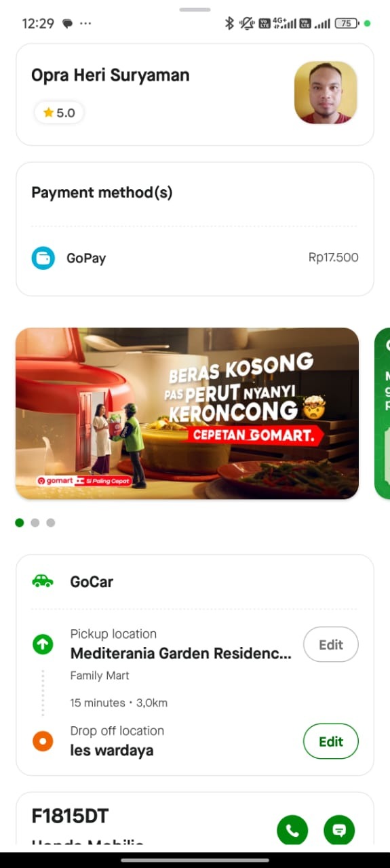
Task: Open driver profile photo
Action: coord(326,93)
